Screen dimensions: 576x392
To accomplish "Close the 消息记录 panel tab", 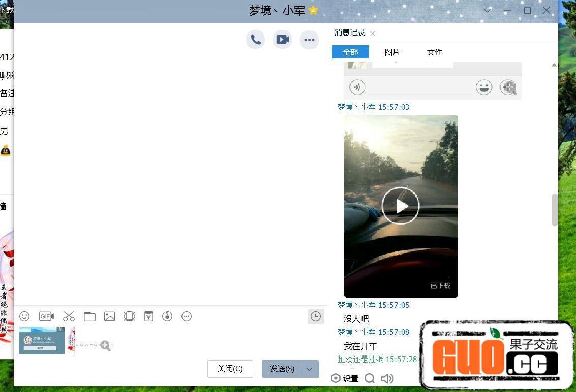I will point(373,34).
